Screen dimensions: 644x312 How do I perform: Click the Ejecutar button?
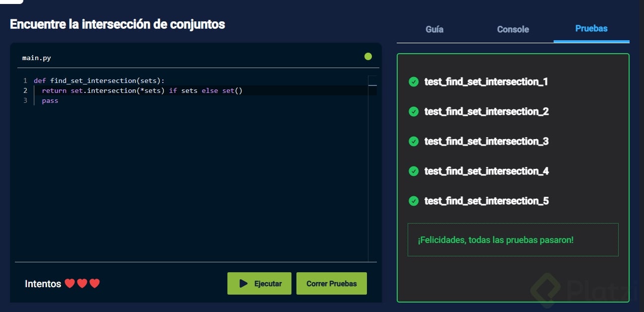point(259,284)
